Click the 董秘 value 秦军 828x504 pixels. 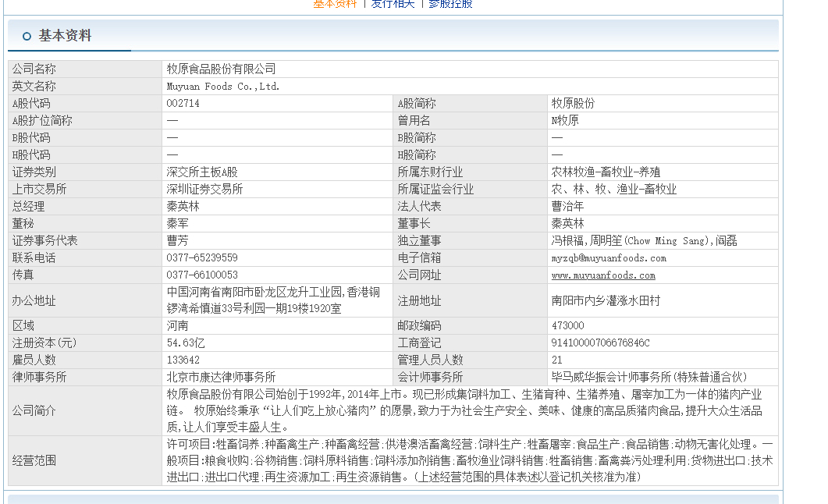[177, 224]
